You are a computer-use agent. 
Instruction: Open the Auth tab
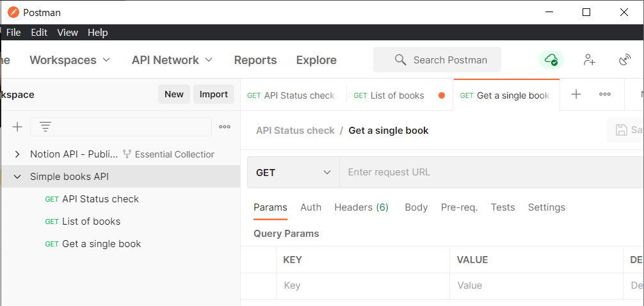(311, 207)
